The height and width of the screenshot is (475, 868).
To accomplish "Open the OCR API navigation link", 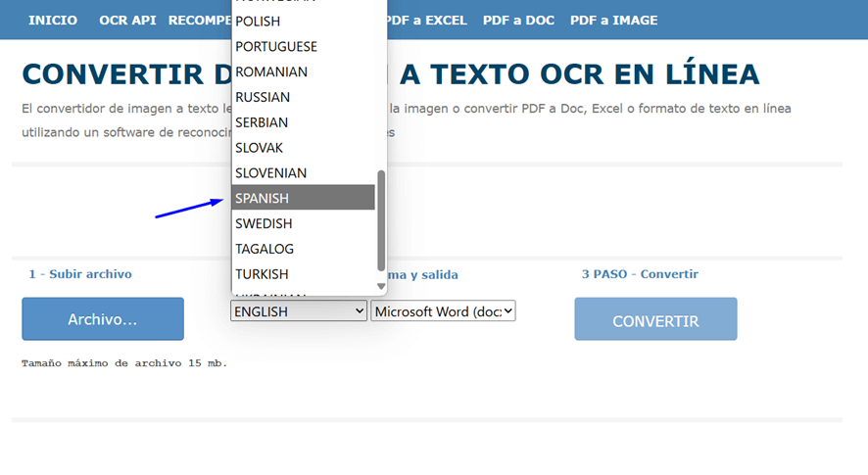I will click(x=127, y=21).
